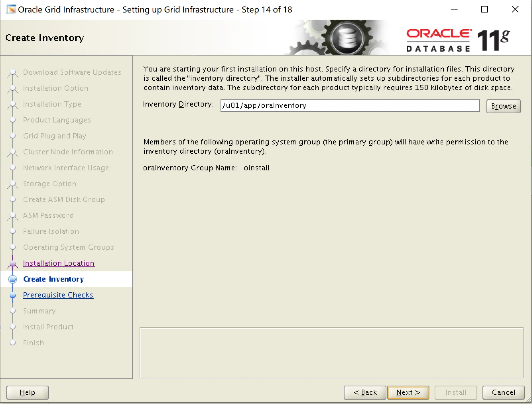Image resolution: width=532 pixels, height=404 pixels.
Task: Click Next to continue the installation
Action: 408,392
